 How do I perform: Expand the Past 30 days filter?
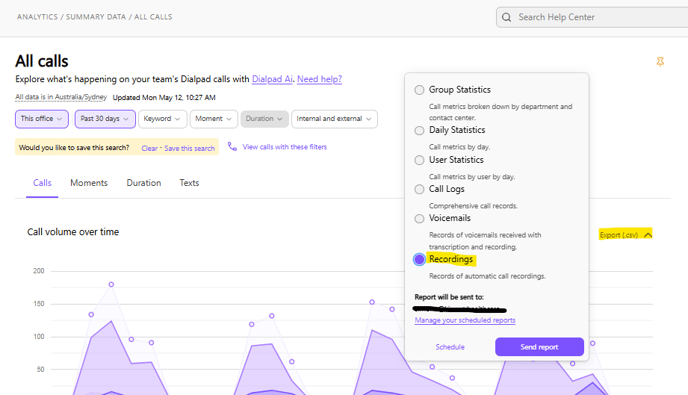105,119
